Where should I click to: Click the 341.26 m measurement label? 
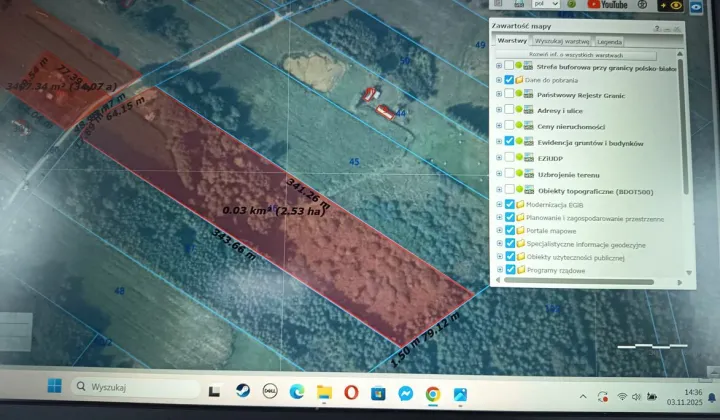[308, 192]
